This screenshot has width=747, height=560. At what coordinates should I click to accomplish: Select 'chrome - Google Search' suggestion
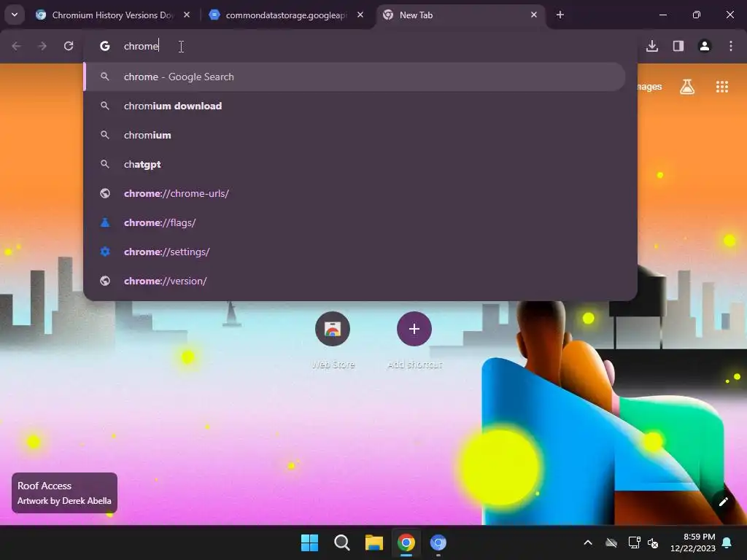click(x=355, y=77)
